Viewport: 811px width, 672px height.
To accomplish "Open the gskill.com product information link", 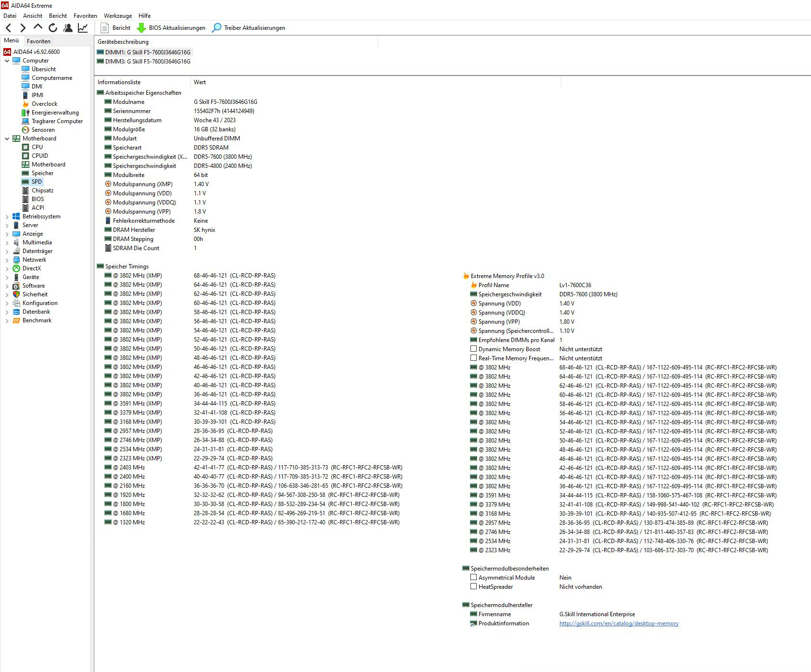I will 619,623.
